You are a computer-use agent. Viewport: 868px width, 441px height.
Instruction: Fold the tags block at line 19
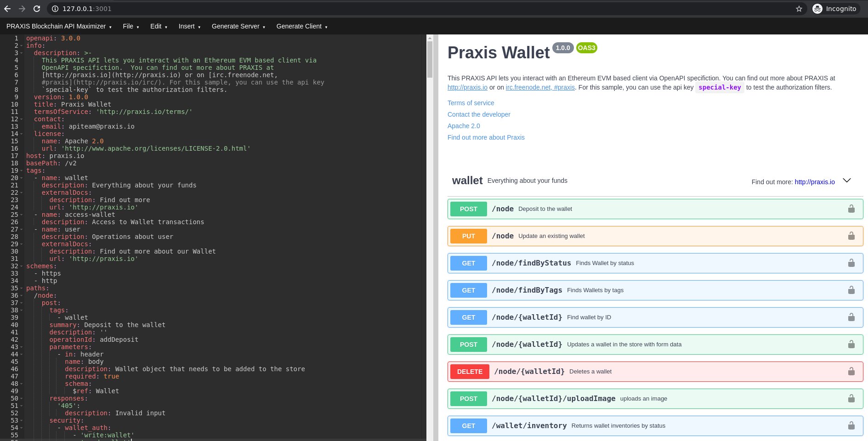[22, 170]
